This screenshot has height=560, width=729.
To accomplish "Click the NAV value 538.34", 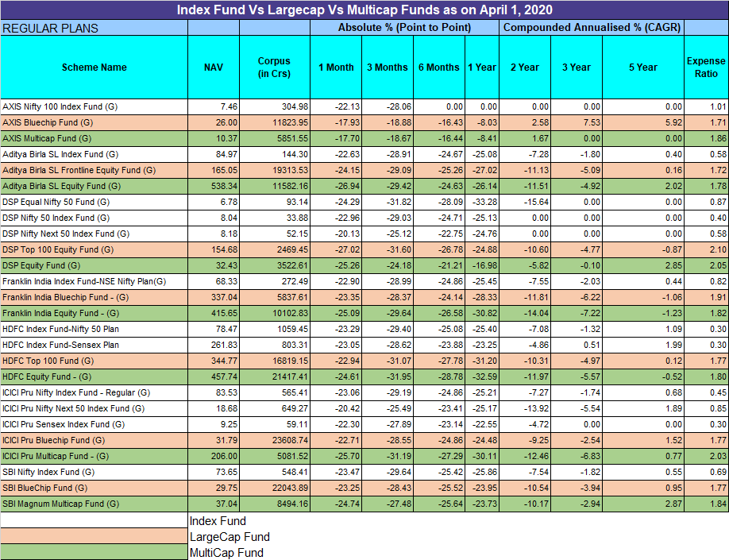I will pos(225,186).
